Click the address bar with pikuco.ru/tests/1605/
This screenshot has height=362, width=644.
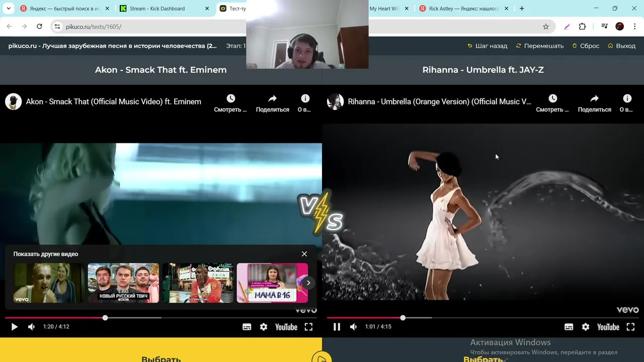pos(302,27)
